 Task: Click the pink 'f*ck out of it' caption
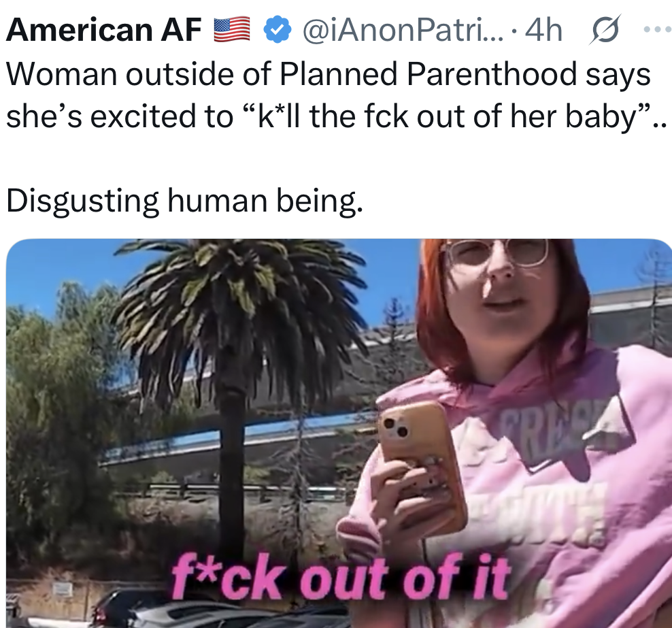click(341, 576)
